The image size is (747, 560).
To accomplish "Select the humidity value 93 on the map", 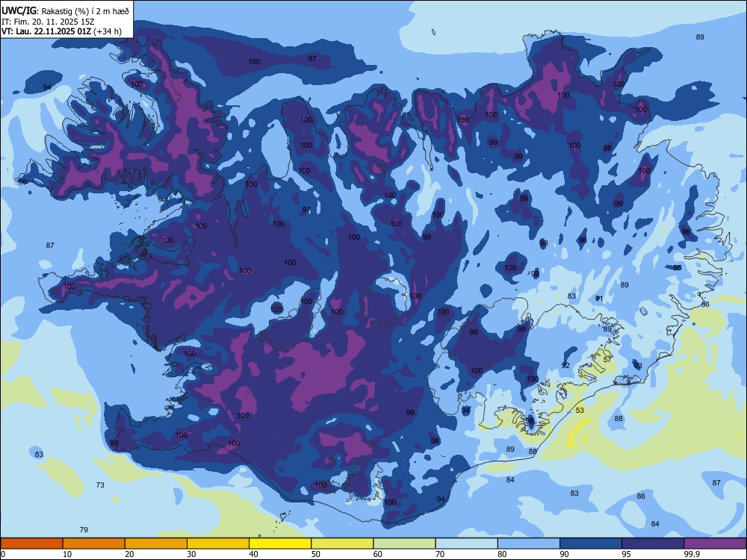I will click(x=638, y=366).
